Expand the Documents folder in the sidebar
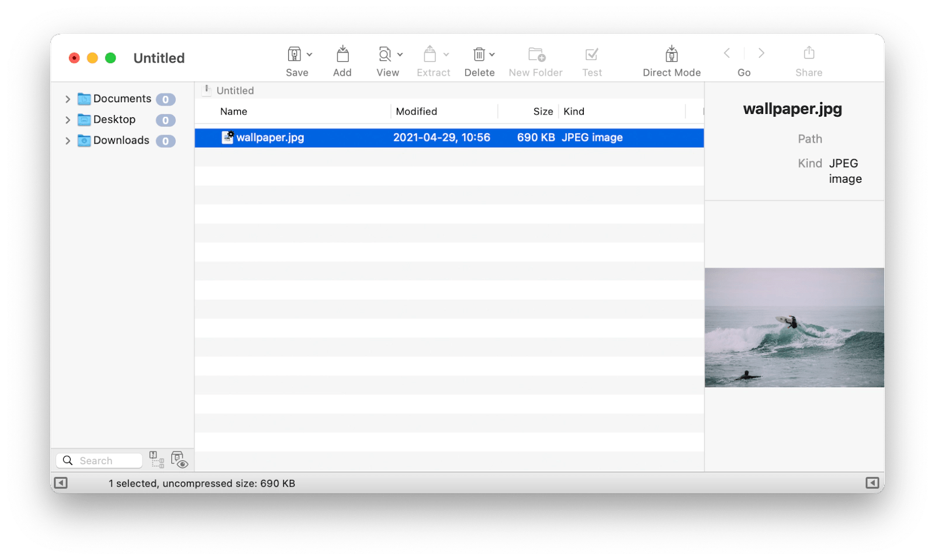935x560 pixels. pos(67,99)
